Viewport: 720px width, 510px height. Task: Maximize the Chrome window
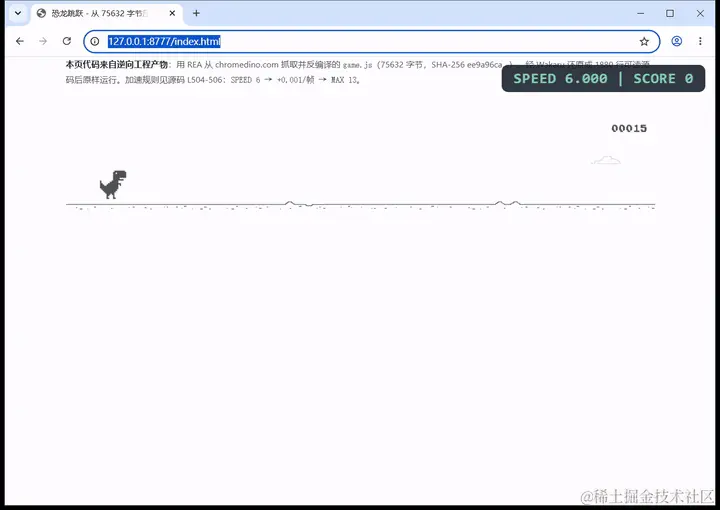tap(670, 13)
